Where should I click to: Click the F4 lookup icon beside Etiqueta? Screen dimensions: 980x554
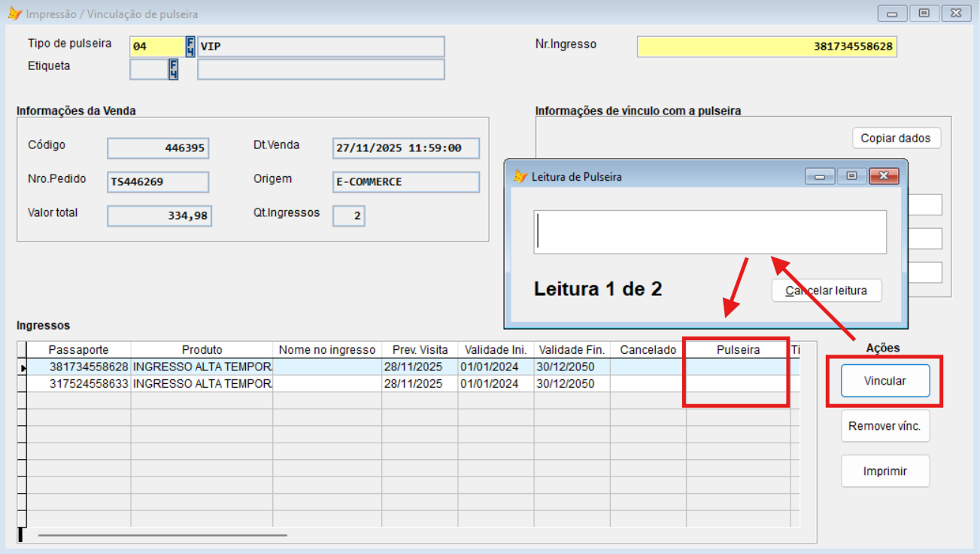coord(173,70)
